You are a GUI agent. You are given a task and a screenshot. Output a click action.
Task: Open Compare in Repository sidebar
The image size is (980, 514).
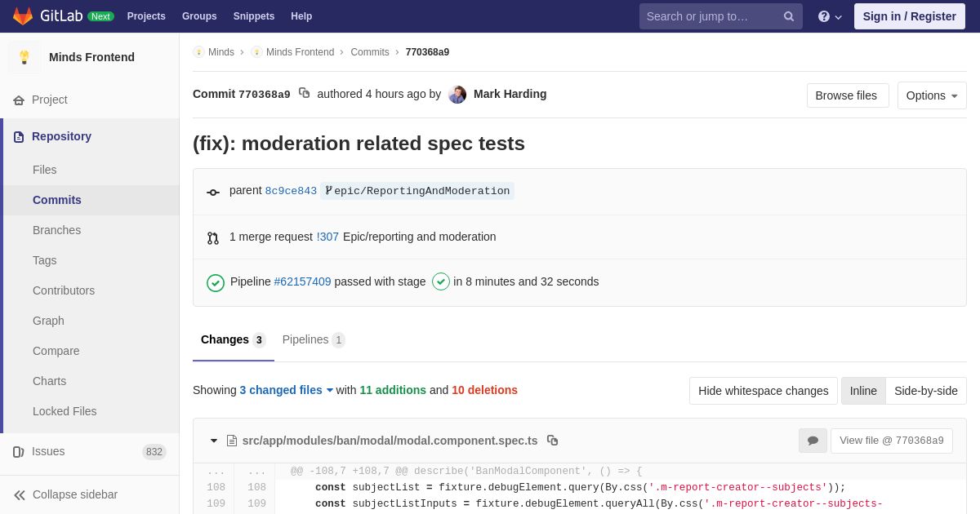91,351
